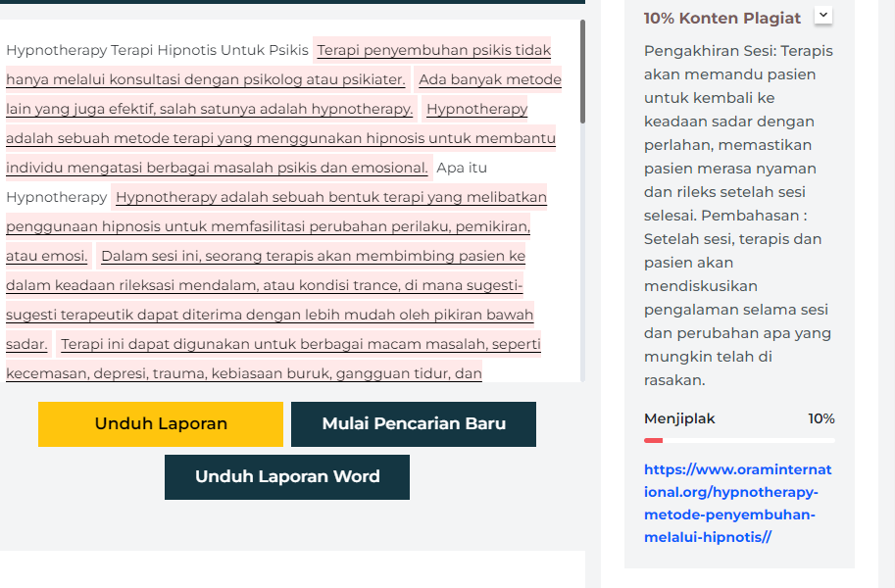
Task: Click the 'Pengakhiran Sesi: Terapis' matched paragraph
Action: (x=738, y=216)
